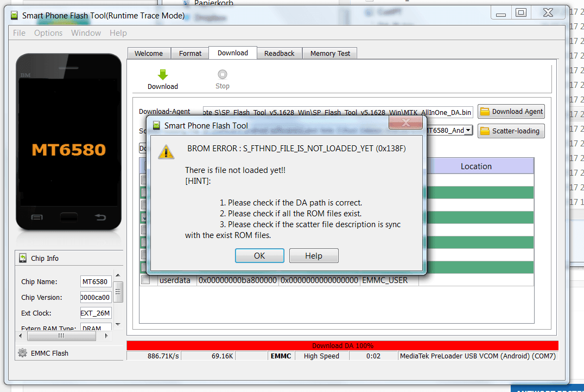Click the EMMC Flash gear icon
Image resolution: width=584 pixels, height=392 pixels.
point(22,352)
